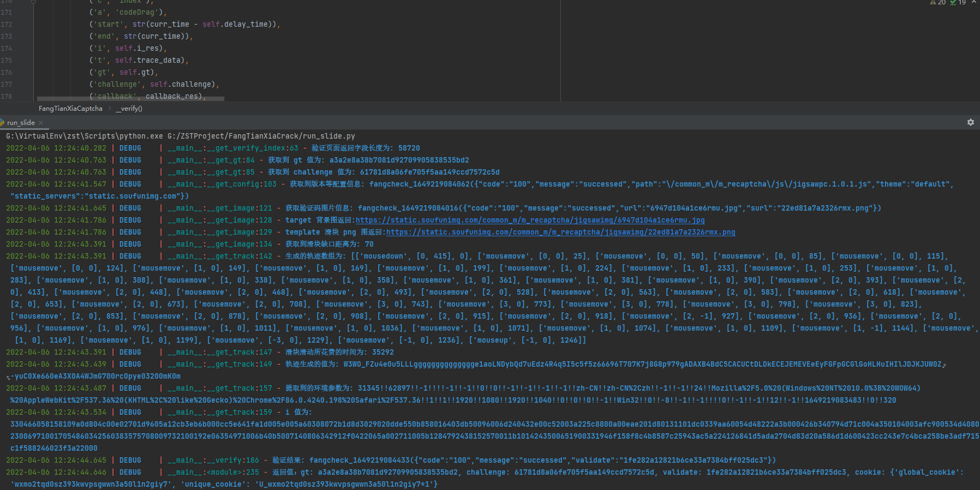Click the 'unique_cookie' key in the last line
980x490 pixels.
click(x=213, y=484)
